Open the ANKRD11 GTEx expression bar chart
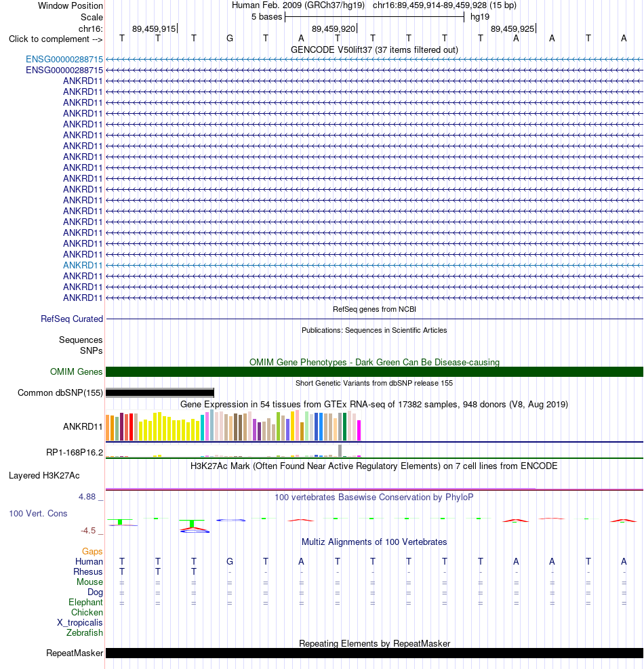This screenshot has width=644, height=669. 233,426
